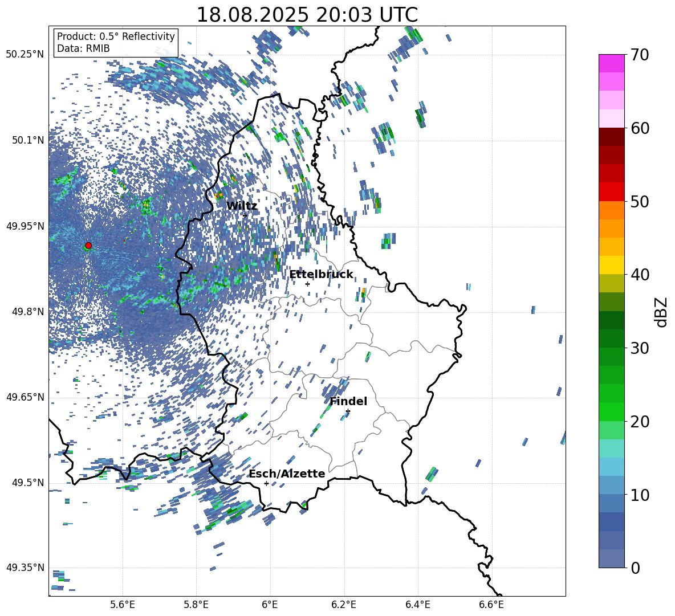Click the 30 tick on the colorbar
675x616 pixels.
tap(640, 348)
